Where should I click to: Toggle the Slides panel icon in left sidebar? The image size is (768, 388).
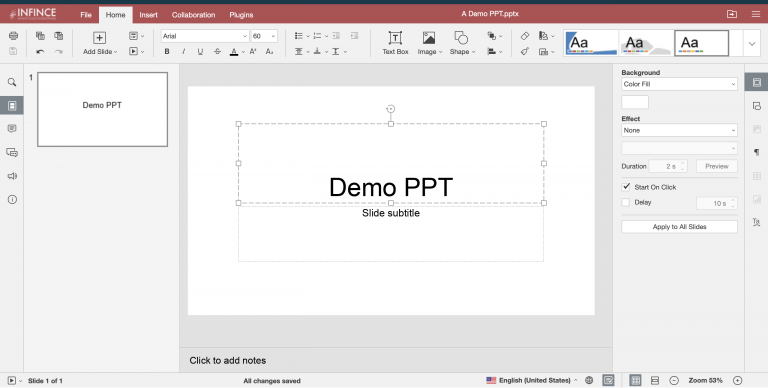click(12, 105)
